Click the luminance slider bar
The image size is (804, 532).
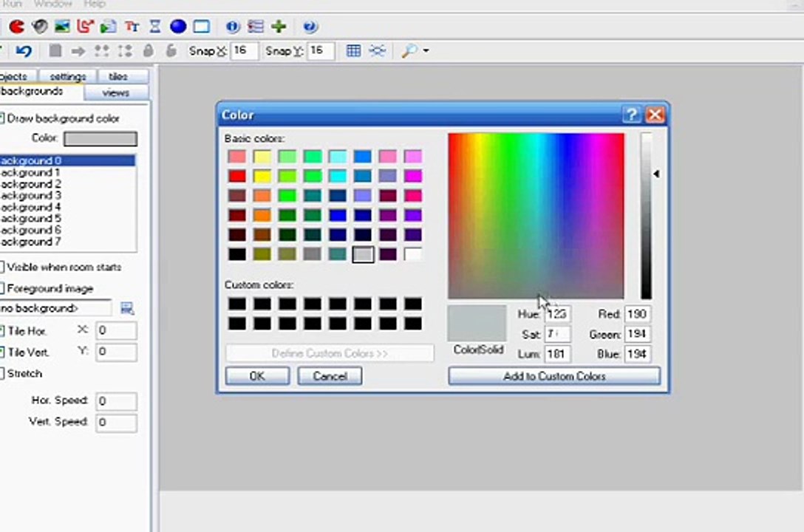tap(646, 216)
